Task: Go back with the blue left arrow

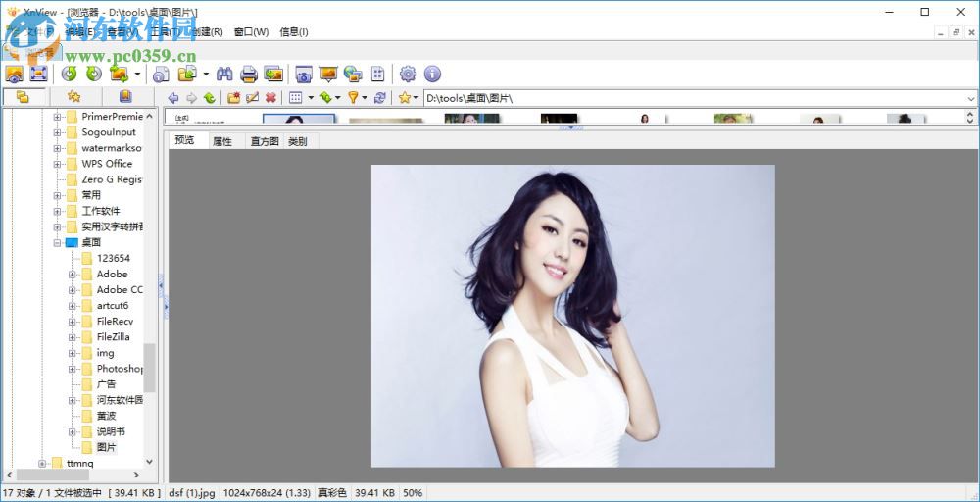Action: pyautogui.click(x=173, y=97)
